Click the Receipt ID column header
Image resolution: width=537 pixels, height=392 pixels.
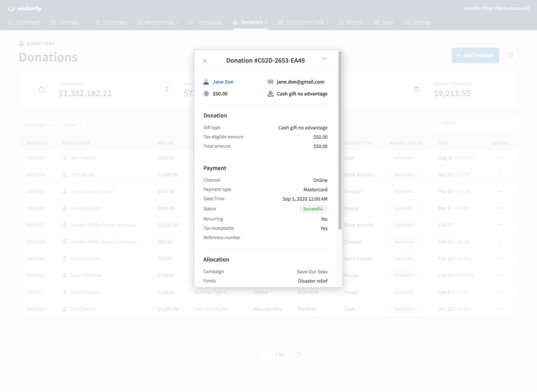point(37,143)
